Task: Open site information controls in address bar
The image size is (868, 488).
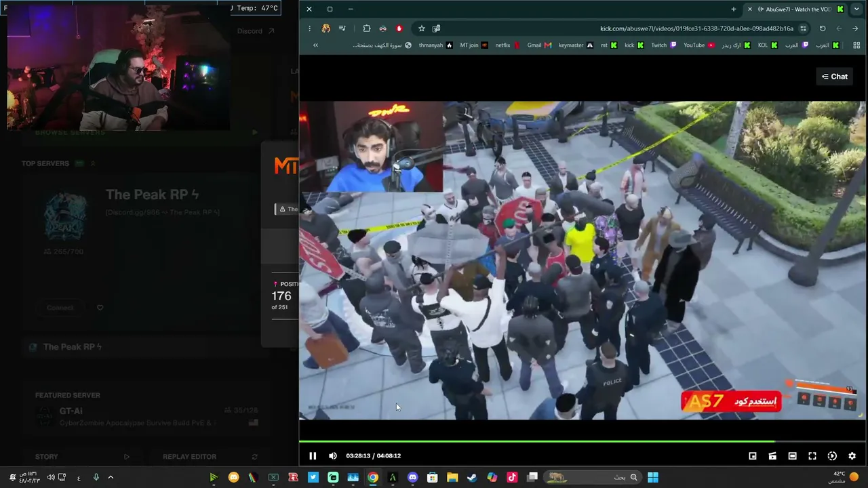Action: click(804, 28)
